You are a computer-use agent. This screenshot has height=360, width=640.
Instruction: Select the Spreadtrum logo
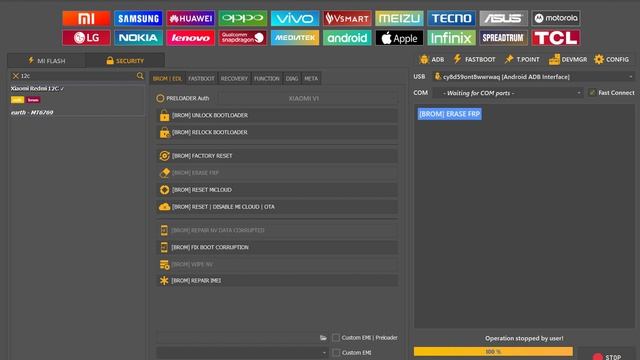pyautogui.click(x=504, y=38)
